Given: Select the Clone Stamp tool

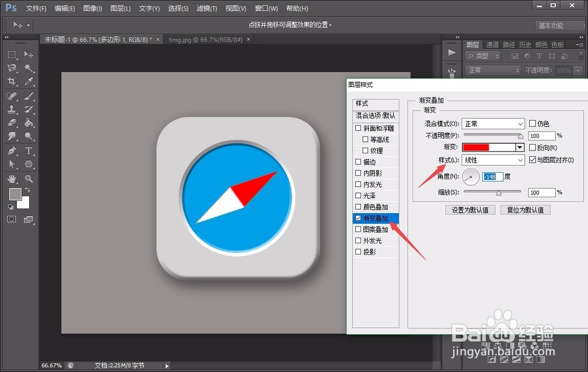Looking at the screenshot, I should (12, 109).
